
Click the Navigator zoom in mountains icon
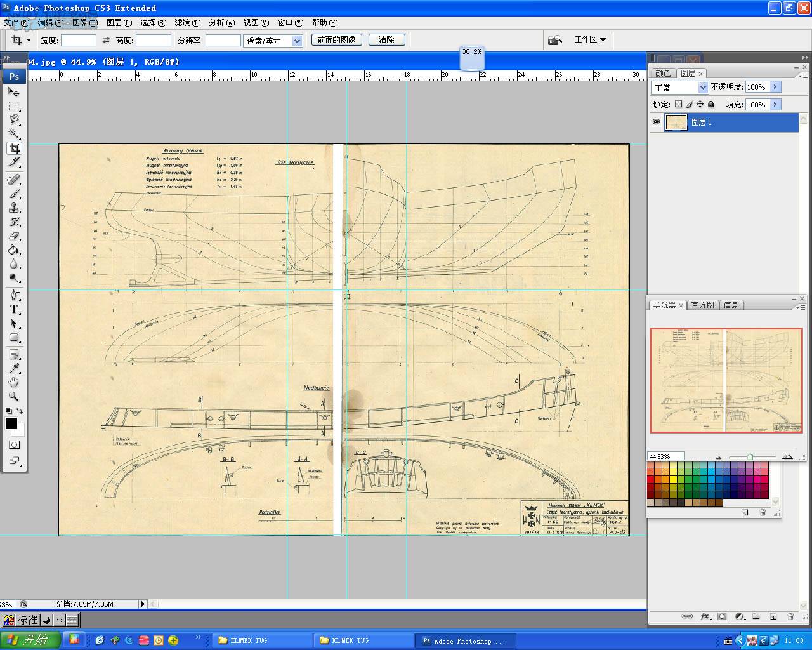pos(787,456)
